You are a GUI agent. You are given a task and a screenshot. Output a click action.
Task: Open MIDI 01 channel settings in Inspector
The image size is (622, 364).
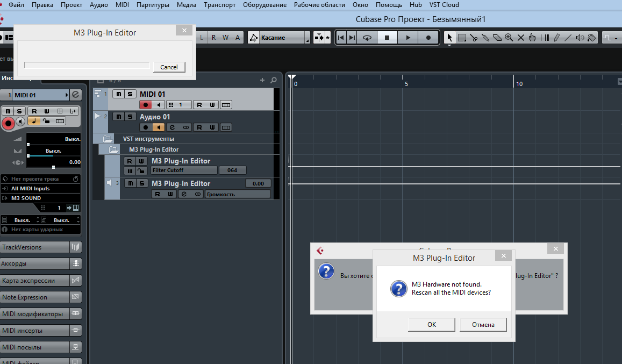pyautogui.click(x=75, y=95)
